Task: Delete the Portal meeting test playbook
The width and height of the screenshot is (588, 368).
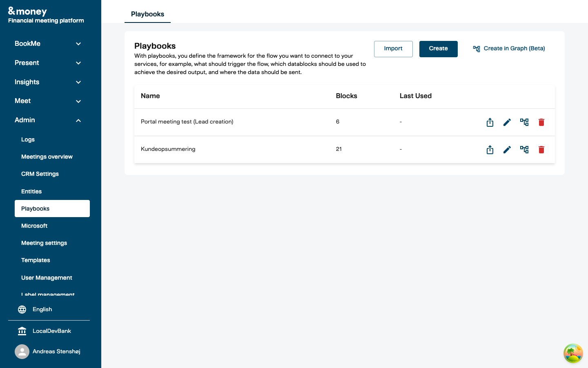Action: pyautogui.click(x=541, y=122)
